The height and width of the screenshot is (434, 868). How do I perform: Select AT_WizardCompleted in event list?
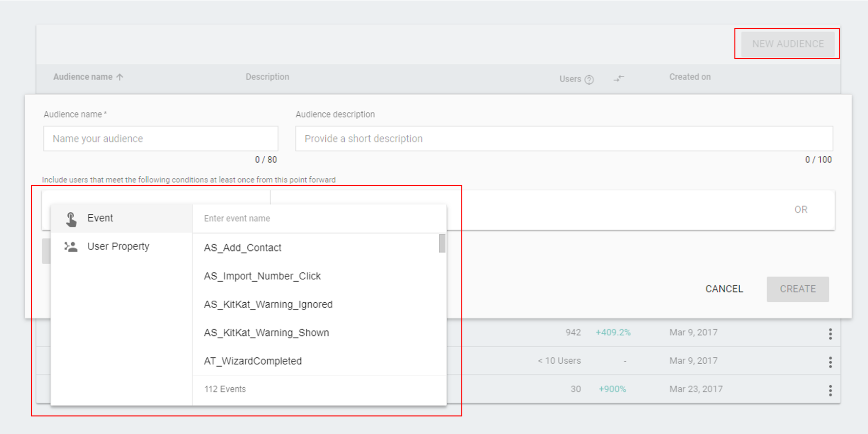coord(253,361)
